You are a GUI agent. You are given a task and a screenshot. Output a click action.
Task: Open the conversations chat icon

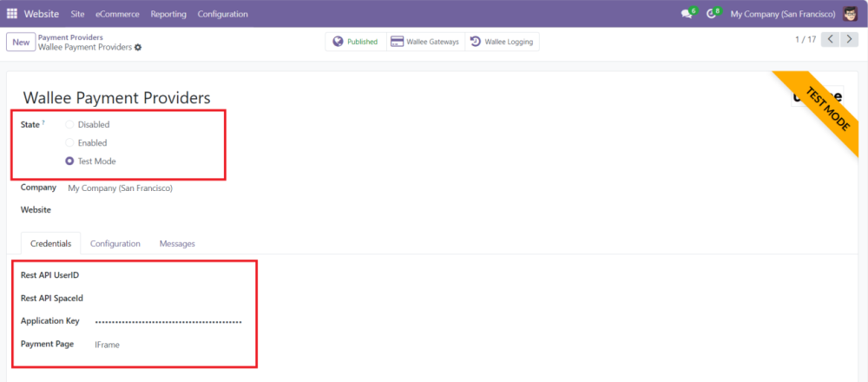[x=687, y=14]
